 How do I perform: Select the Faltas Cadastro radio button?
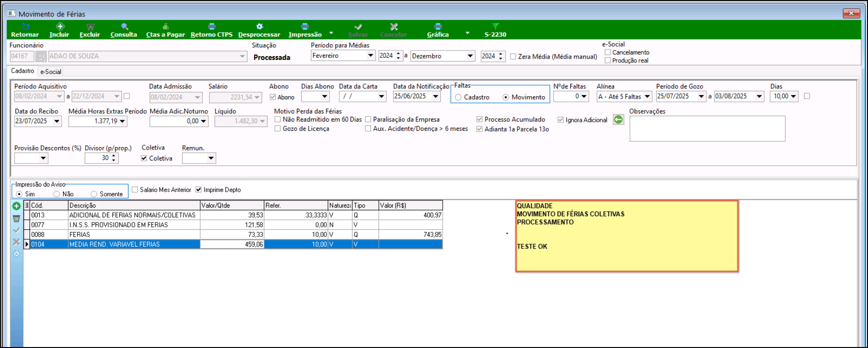pos(458,97)
